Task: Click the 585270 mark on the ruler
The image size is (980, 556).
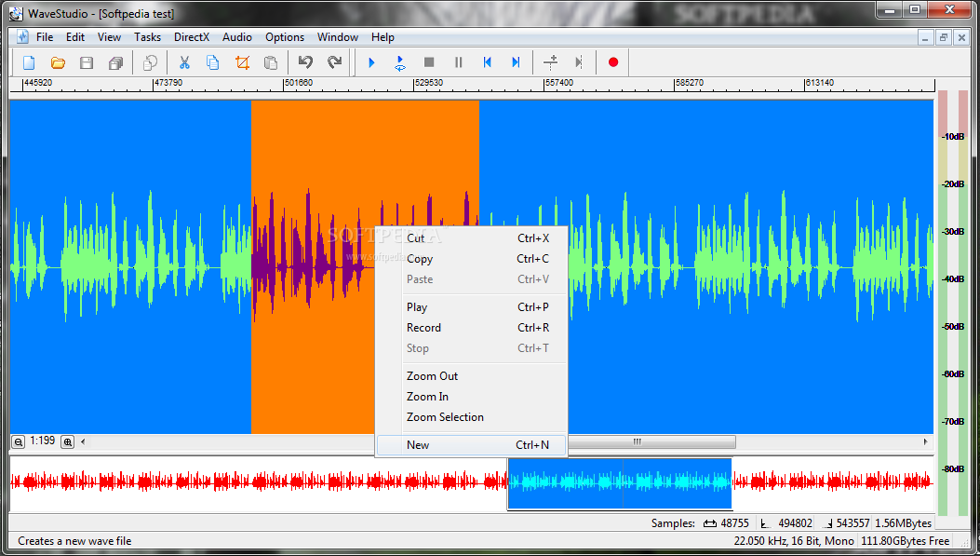Action: point(690,83)
